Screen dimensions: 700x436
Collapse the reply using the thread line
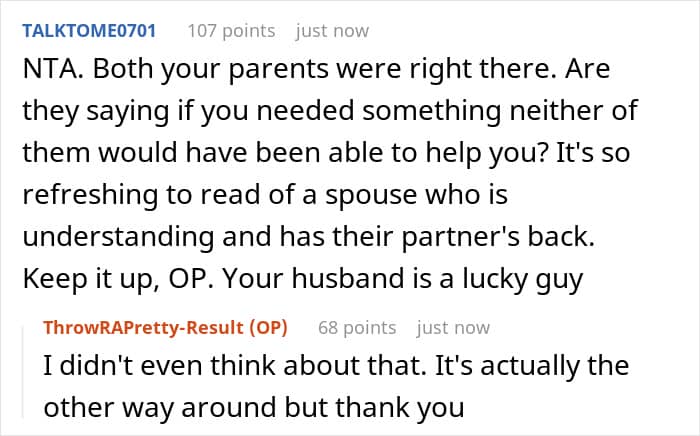pyautogui.click(x=23, y=373)
